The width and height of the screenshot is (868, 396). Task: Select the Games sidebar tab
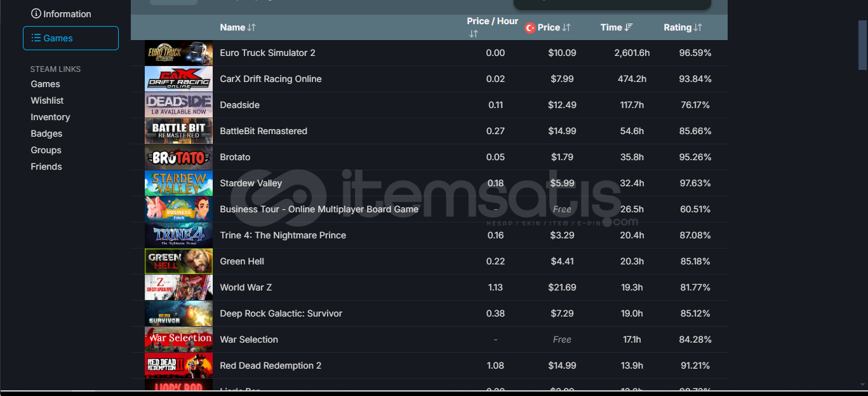pyautogui.click(x=70, y=38)
